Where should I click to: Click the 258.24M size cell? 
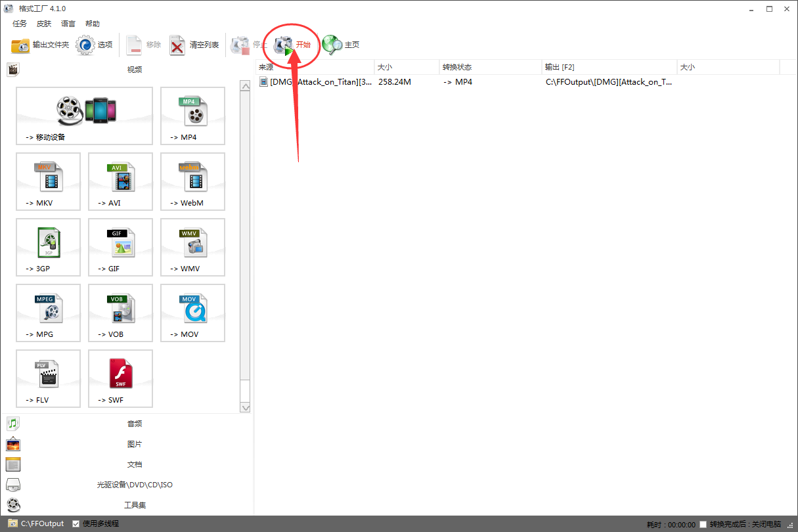(395, 82)
